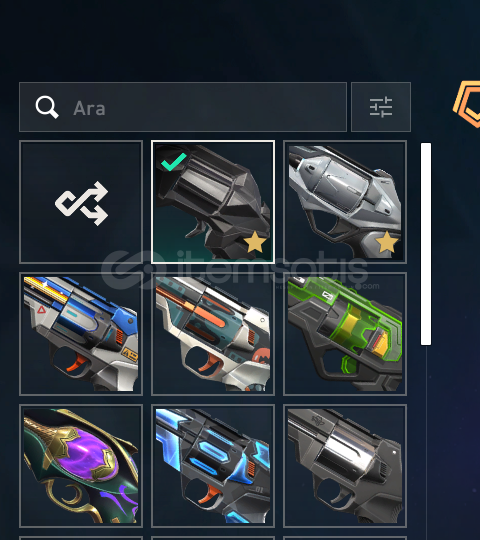480x540 pixels.
Task: Select the glowing blue revolver skin
Action: coord(213,466)
